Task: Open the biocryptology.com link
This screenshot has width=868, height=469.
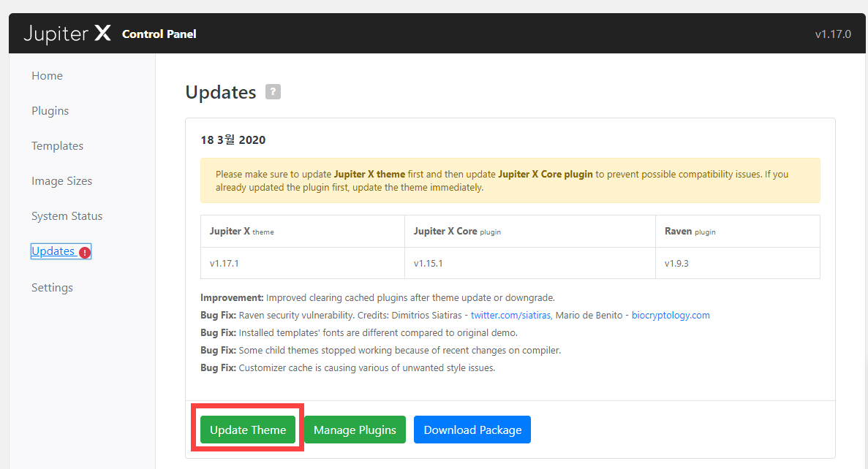Action: [671, 316]
